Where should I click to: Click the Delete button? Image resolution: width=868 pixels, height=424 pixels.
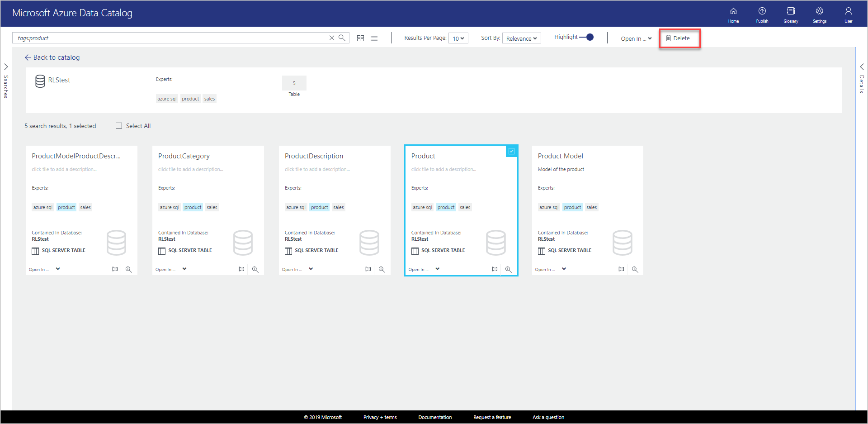coord(678,38)
